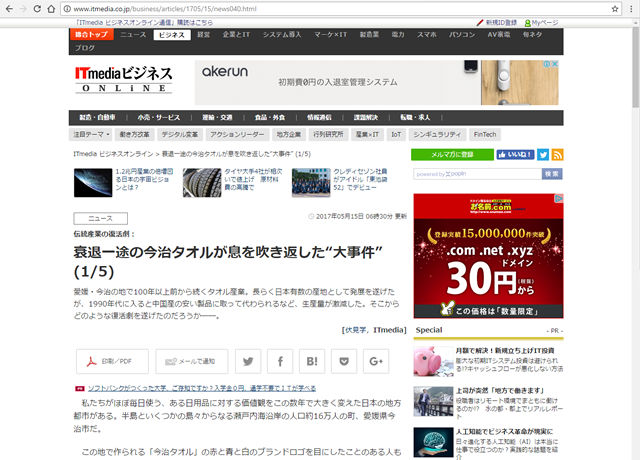640x460 pixels.
Task: Share the article on Facebook
Action: (x=281, y=362)
